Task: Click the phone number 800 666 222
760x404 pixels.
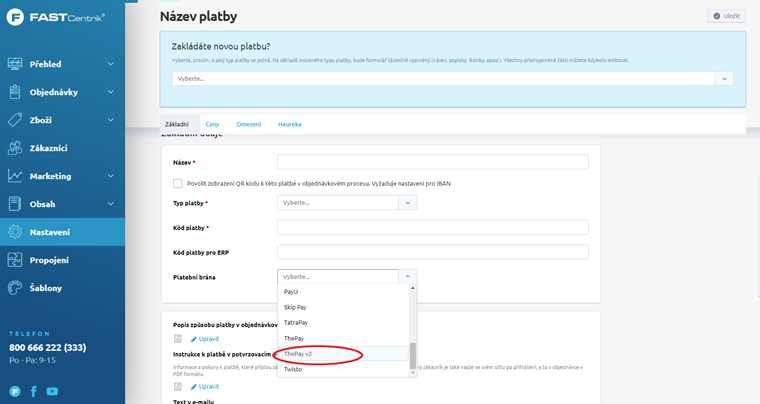Action: (x=48, y=348)
